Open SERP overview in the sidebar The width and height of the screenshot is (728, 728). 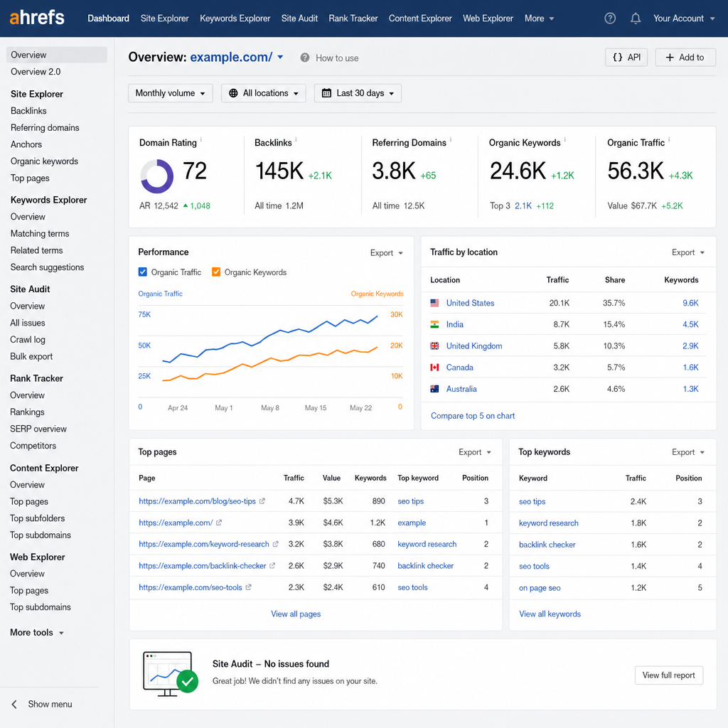click(38, 429)
